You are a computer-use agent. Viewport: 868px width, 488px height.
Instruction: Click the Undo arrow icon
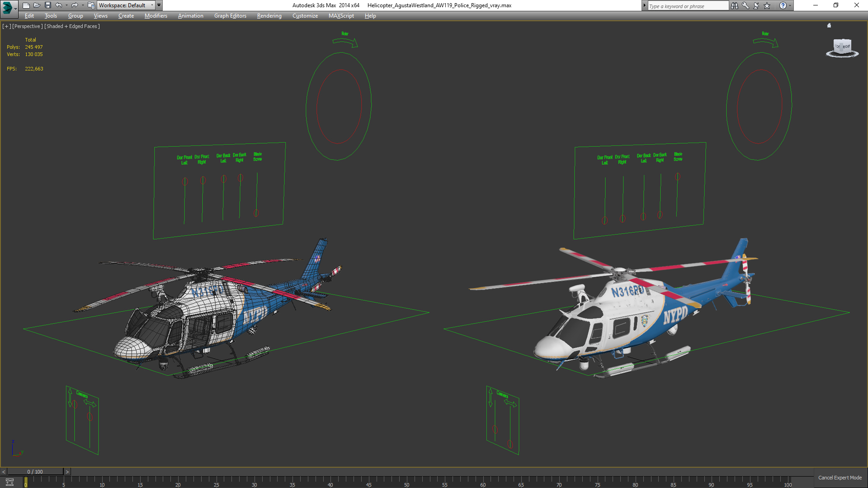coord(59,5)
